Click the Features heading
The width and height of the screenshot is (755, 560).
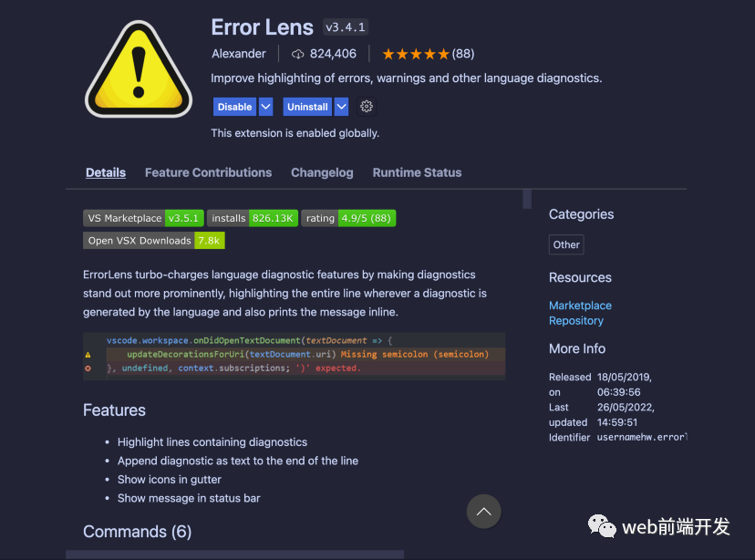click(x=114, y=410)
